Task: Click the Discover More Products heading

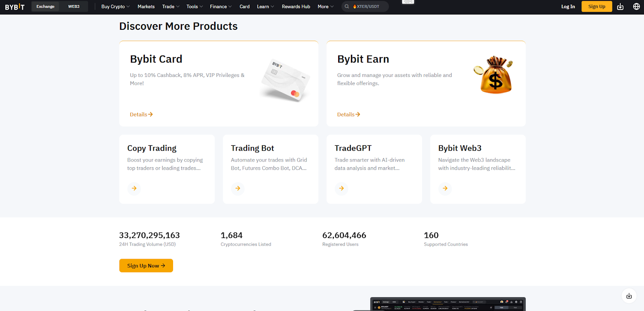Action: 178,26
